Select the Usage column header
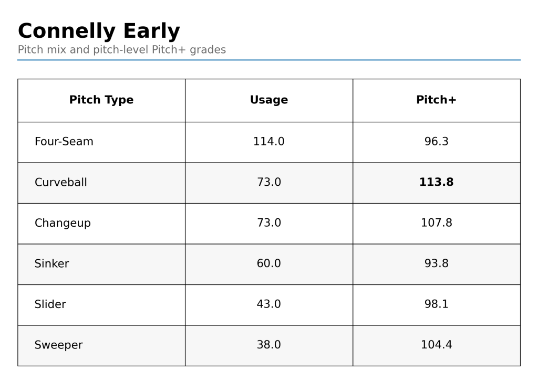Viewport: 538px width, 392px height. 269,100
